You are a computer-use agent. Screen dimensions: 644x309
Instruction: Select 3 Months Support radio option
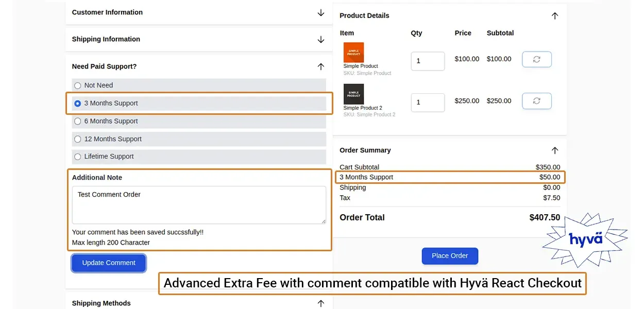coord(78,104)
